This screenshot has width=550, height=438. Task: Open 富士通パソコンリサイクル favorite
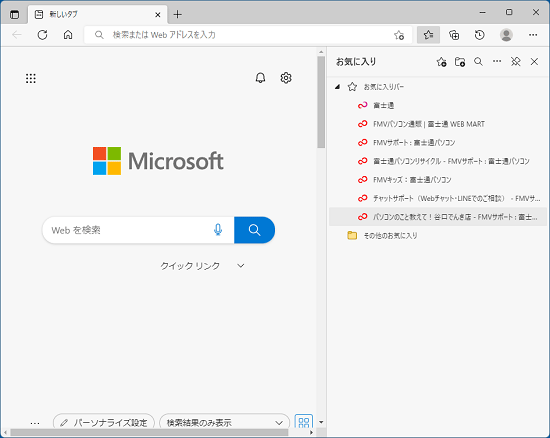(438, 161)
